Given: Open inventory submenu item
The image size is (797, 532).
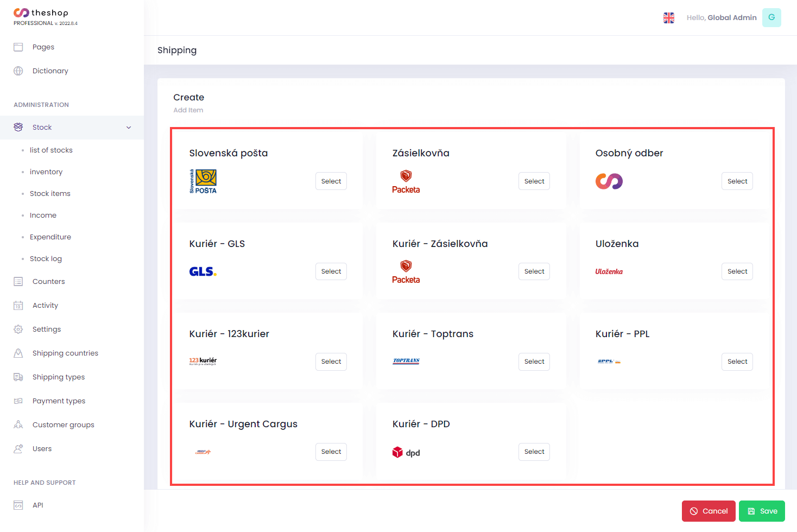Looking at the screenshot, I should (46, 172).
